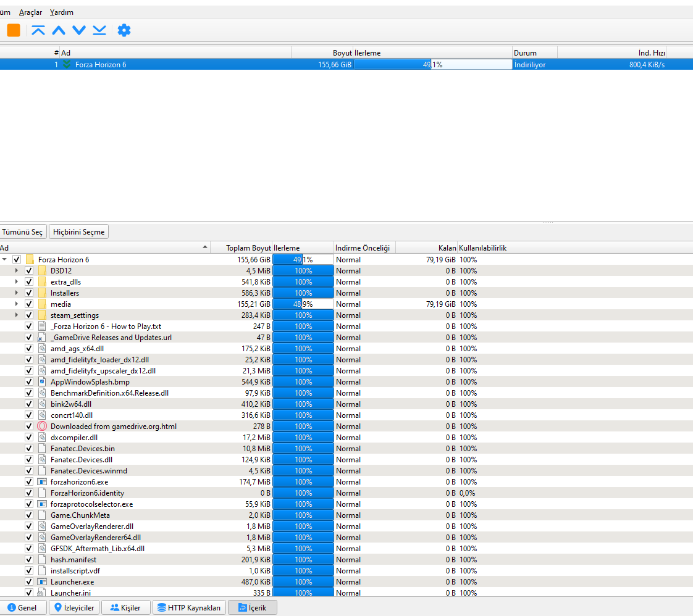Toggle checkbox for GameOverlayRenderer64.dll
The image size is (693, 616).
pyautogui.click(x=29, y=538)
